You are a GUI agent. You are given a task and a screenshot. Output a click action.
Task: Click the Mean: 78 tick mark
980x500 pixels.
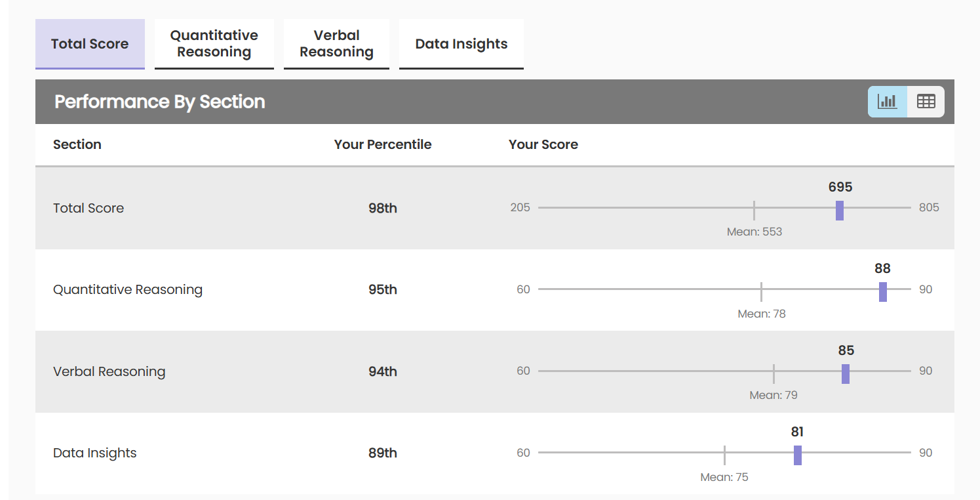[x=761, y=290]
